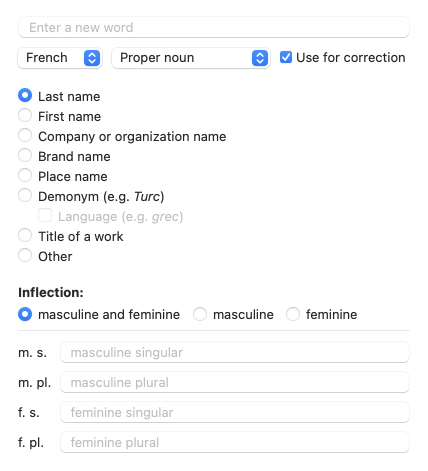Choose the Other radio button
This screenshot has height=471, width=428.
(x=25, y=255)
